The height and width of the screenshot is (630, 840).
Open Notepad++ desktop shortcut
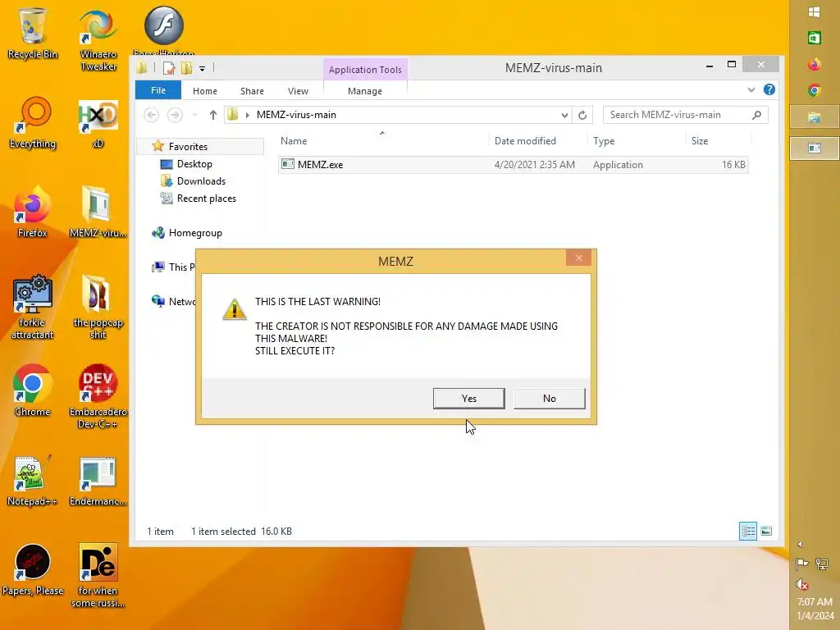click(33, 480)
